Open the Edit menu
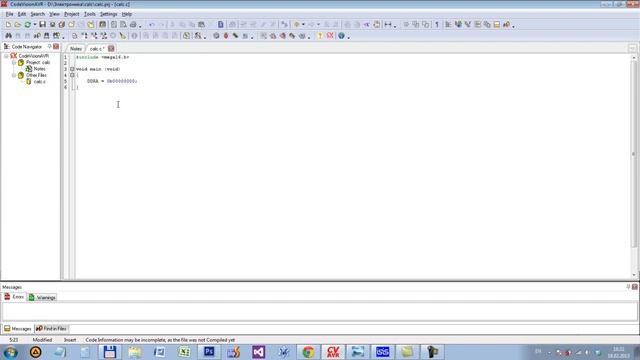Viewport: 640px width, 360px height. pos(22,14)
